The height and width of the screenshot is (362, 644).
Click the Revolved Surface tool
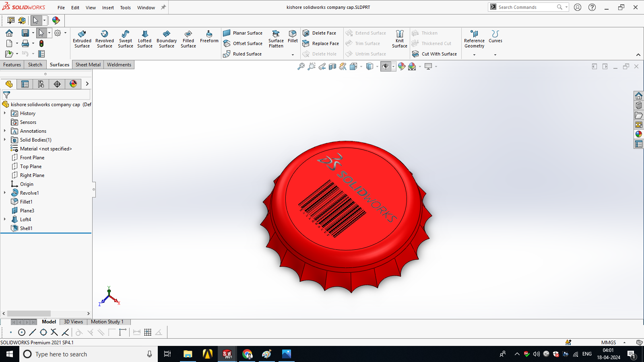[x=105, y=39]
